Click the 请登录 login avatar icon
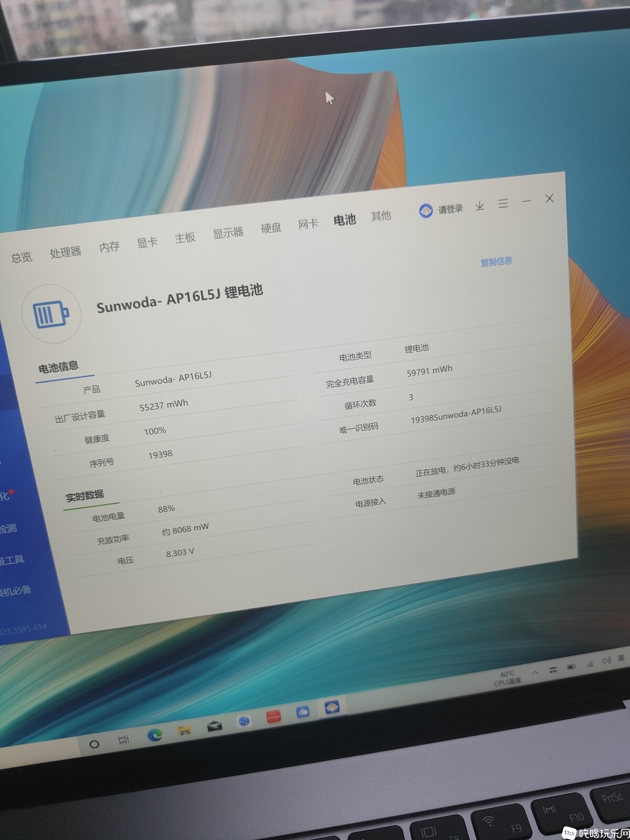630x840 pixels. coord(426,211)
